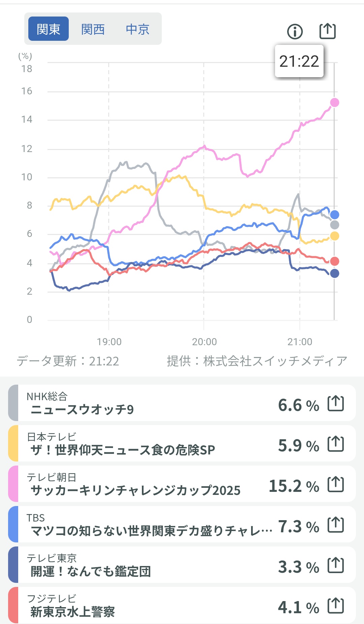The image size is (364, 624).
Task: Share the NHK総合 ニュースウオッチ9 rating
Action: [336, 404]
